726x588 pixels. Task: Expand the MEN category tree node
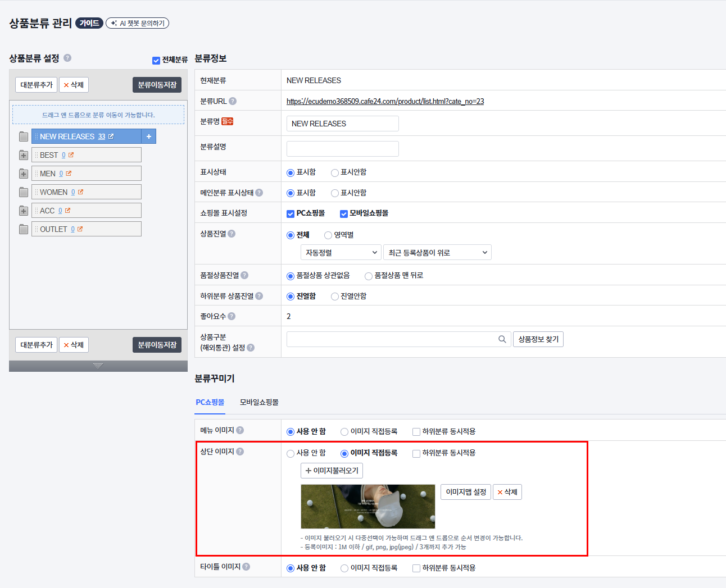point(24,174)
